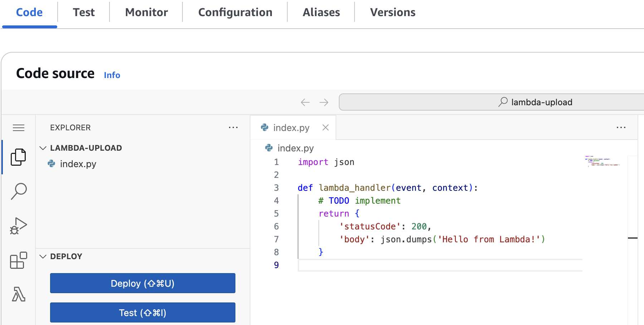Open the hamburger menu in activity bar

tap(19, 128)
